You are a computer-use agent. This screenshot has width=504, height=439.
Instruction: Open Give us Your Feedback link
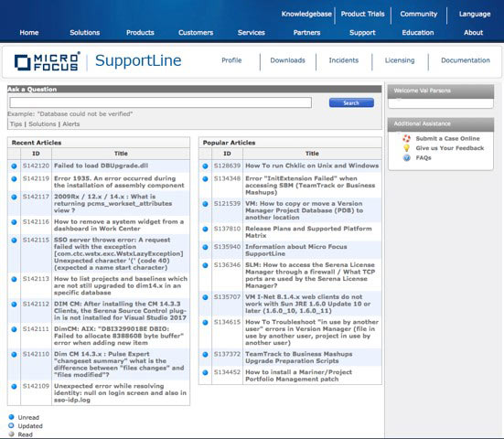pos(450,148)
